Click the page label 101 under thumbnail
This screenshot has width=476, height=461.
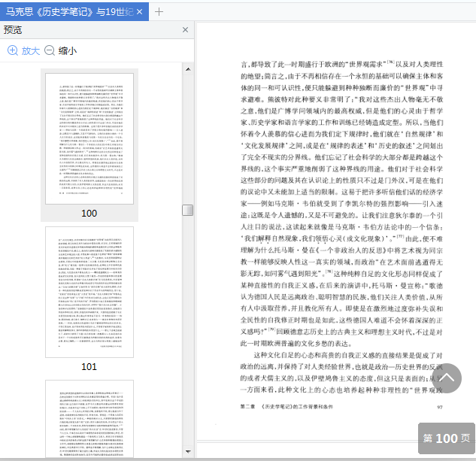pos(89,366)
